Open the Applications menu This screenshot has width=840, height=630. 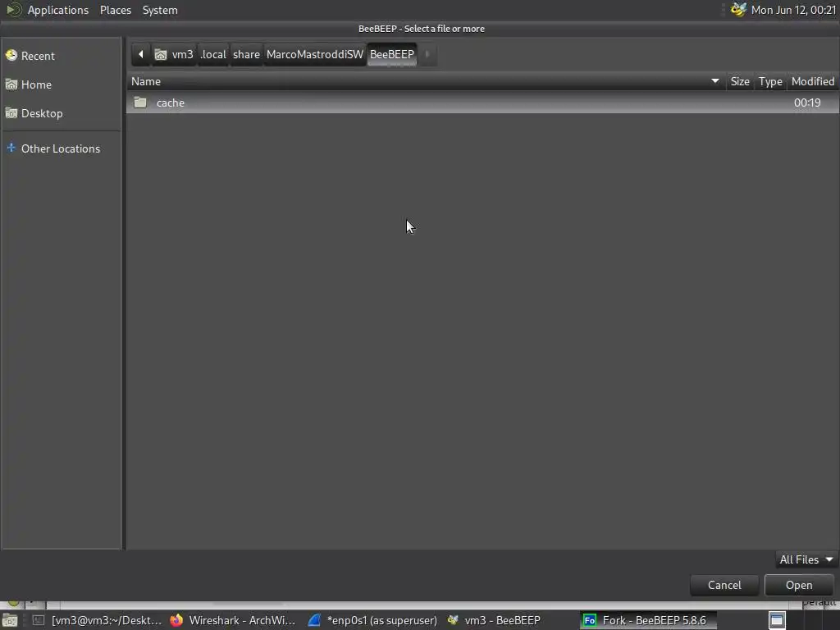point(58,10)
